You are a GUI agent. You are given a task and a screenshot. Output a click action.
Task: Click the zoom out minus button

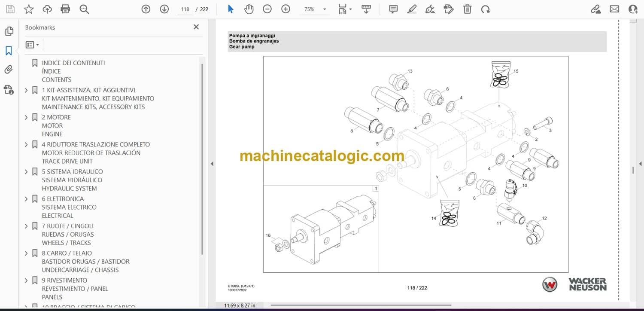pyautogui.click(x=267, y=9)
